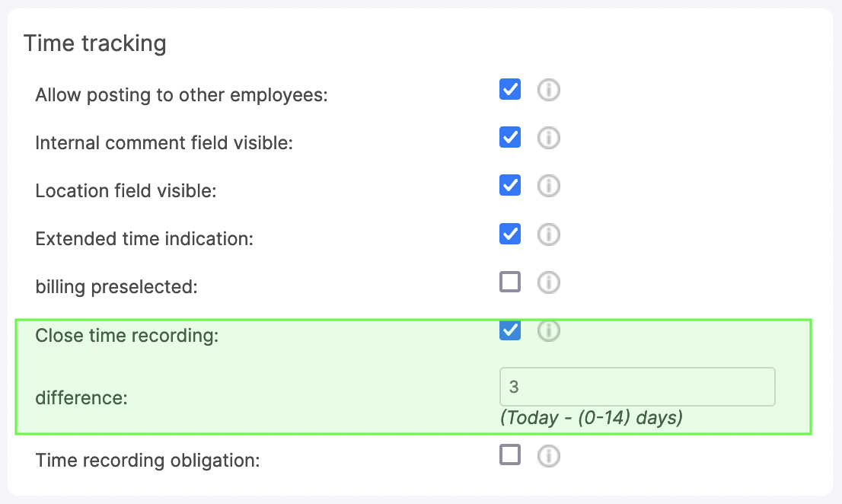
Task: Uncheck the Extended time indication option
Action: click(509, 234)
